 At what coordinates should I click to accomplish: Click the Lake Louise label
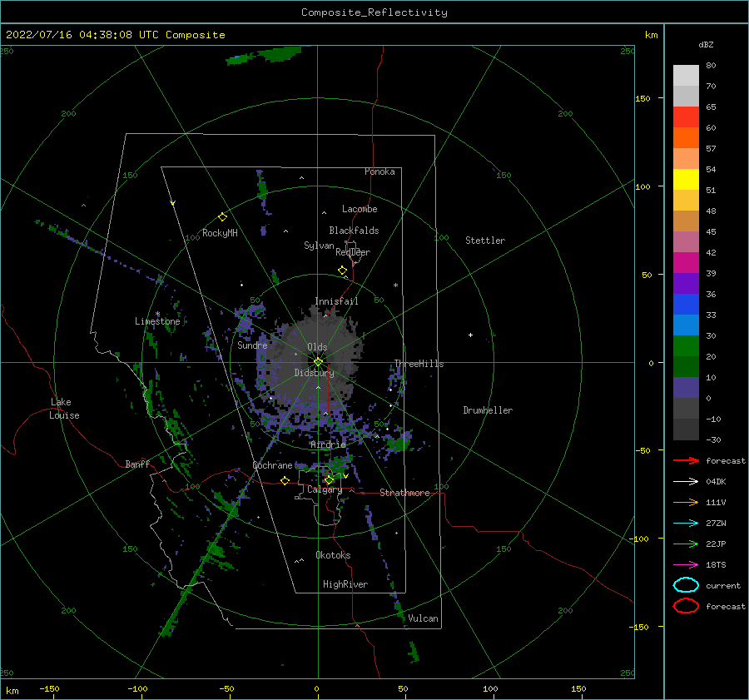(x=64, y=409)
